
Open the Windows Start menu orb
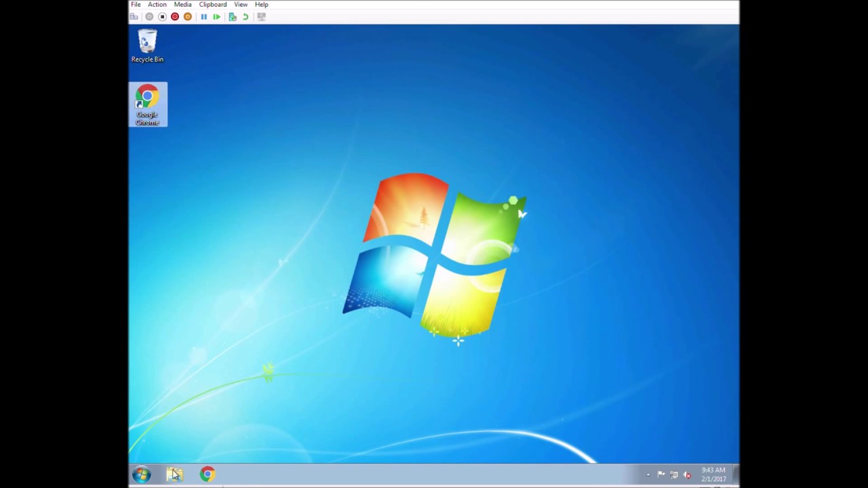pos(142,474)
